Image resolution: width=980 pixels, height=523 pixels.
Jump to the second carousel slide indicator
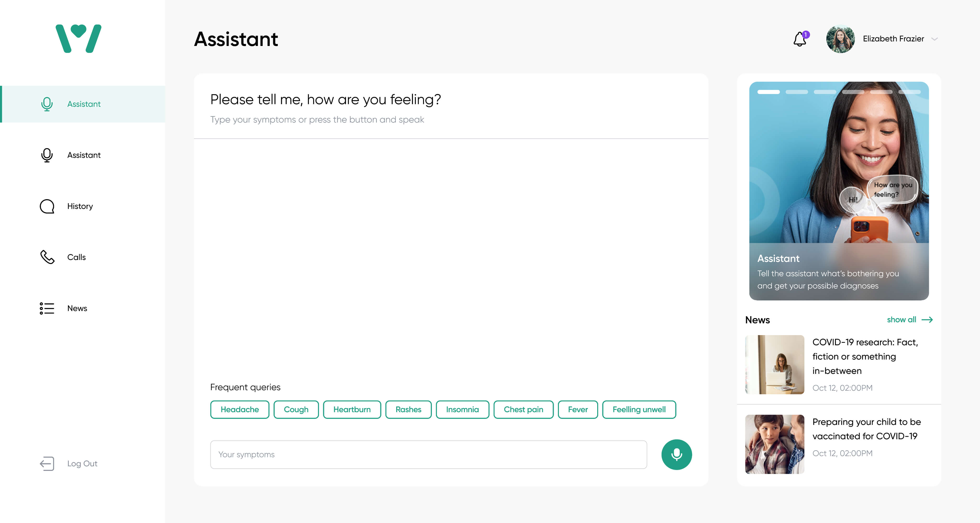coord(797,92)
